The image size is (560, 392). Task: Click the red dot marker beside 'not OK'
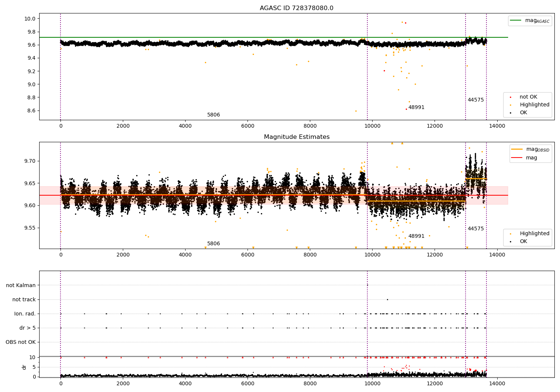coord(510,97)
